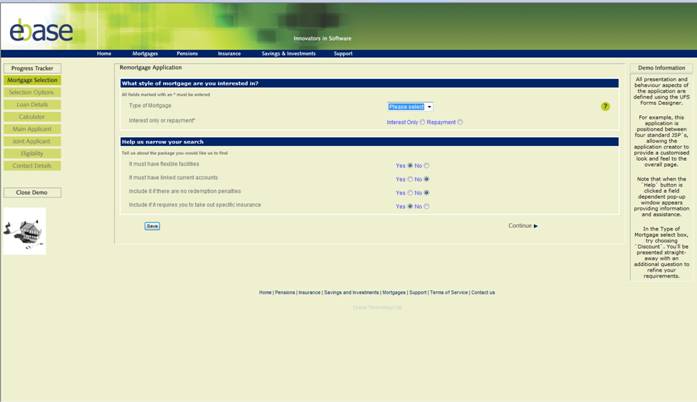Open the Calculator step in sidebar

click(32, 117)
